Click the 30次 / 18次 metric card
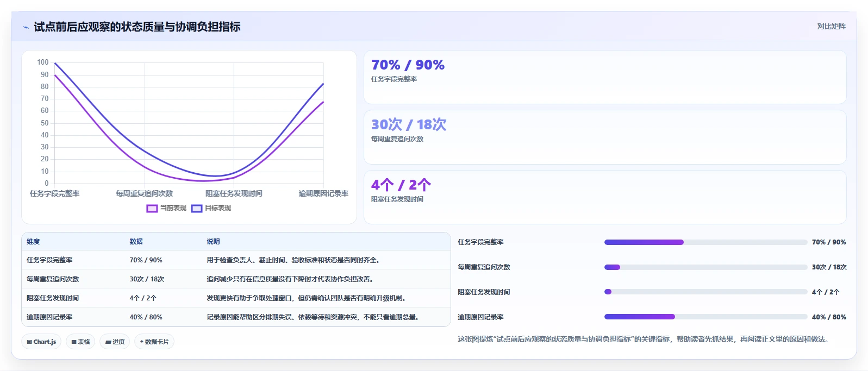The width and height of the screenshot is (868, 371). tap(605, 137)
